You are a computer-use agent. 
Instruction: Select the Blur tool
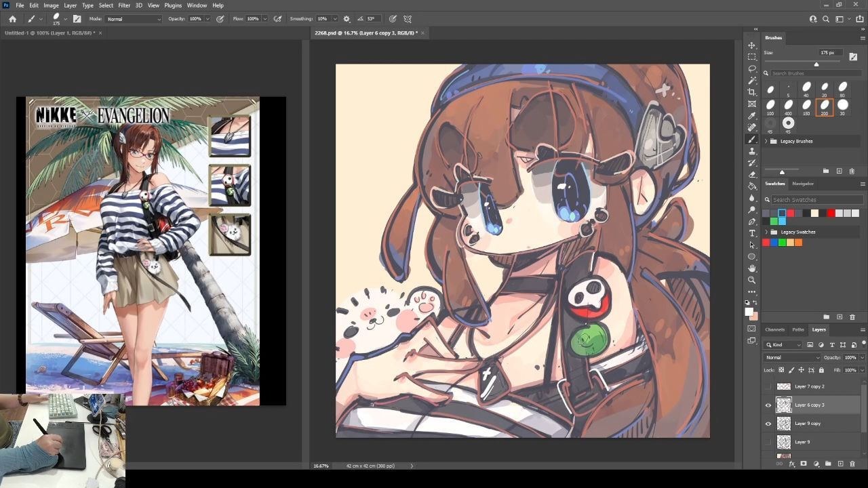pyautogui.click(x=751, y=198)
